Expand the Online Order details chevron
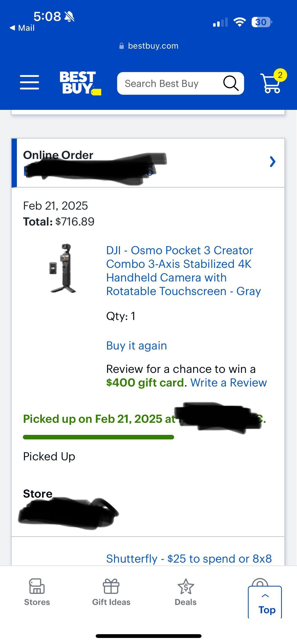Viewport: 297px width, 644px height. [x=273, y=162]
